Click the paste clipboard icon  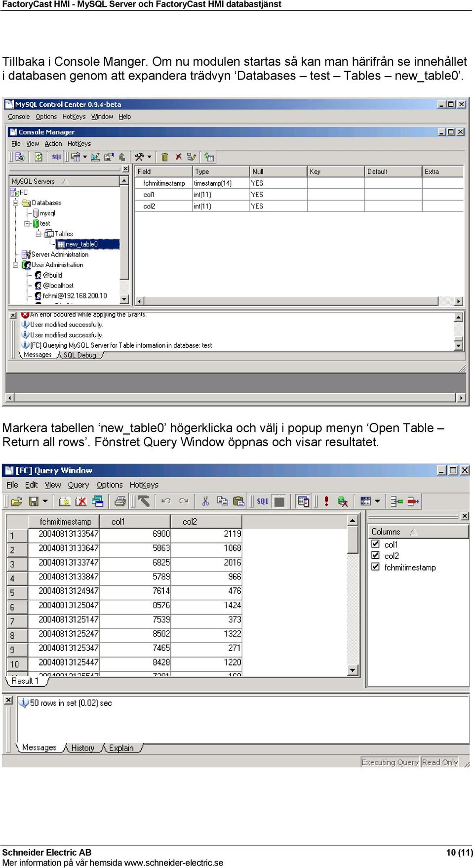coord(239,501)
